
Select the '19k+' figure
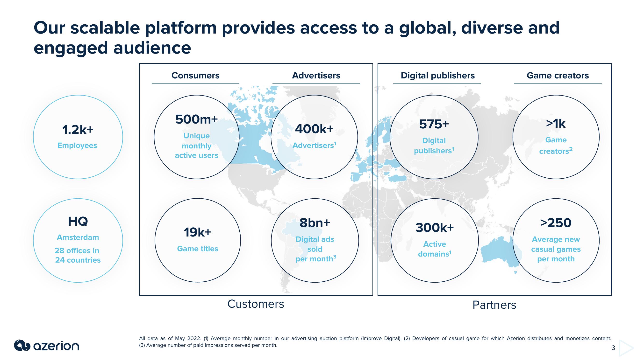[198, 233]
